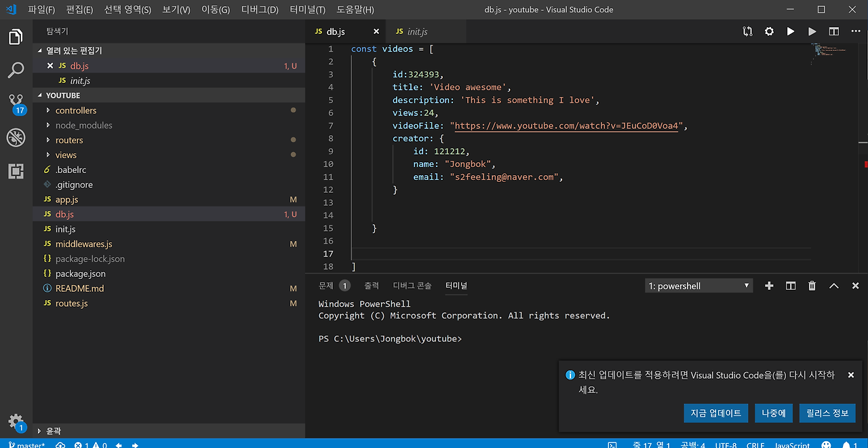Open the powershell terminal selector dropdown

pos(698,286)
